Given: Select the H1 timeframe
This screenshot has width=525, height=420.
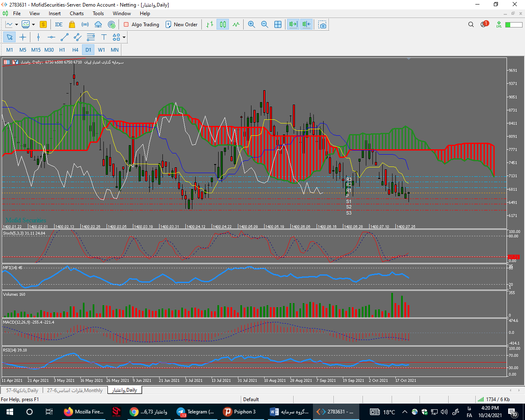Looking at the screenshot, I should (x=62, y=50).
